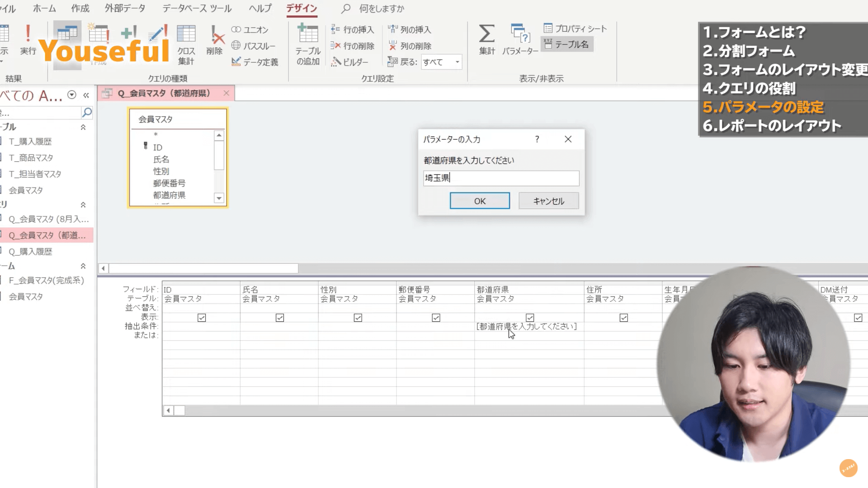Click the prefecture parameter input field
The image size is (868, 488).
point(501,178)
